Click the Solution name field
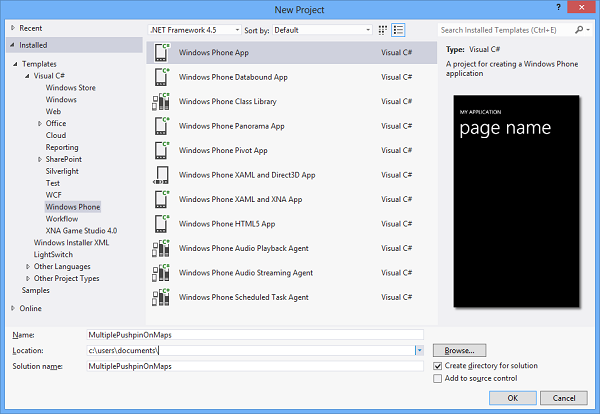The height and width of the screenshot is (414, 600). 255,366
